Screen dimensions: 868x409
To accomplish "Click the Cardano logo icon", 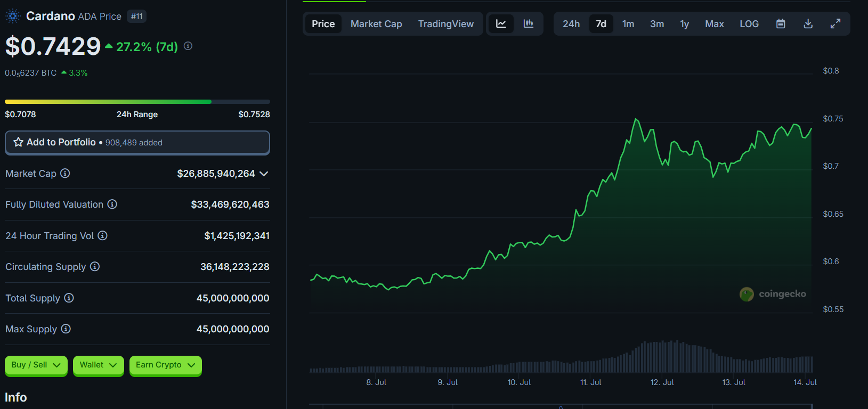I will 13,16.
